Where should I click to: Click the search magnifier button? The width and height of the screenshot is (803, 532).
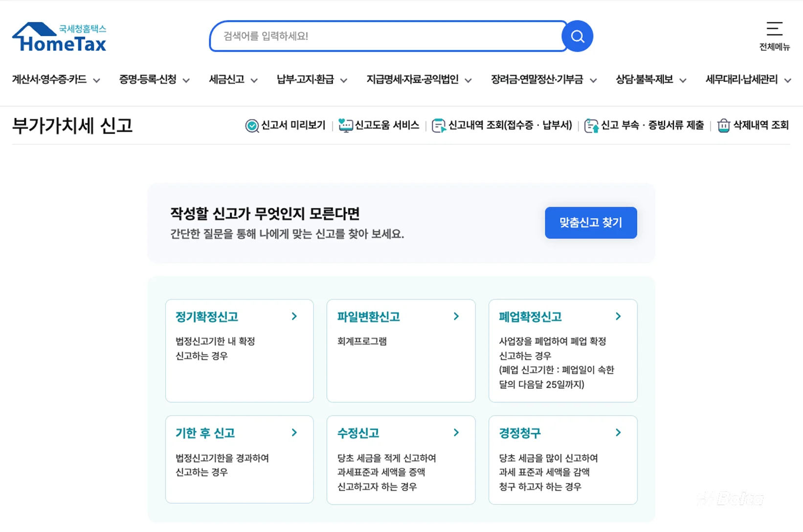click(x=577, y=36)
